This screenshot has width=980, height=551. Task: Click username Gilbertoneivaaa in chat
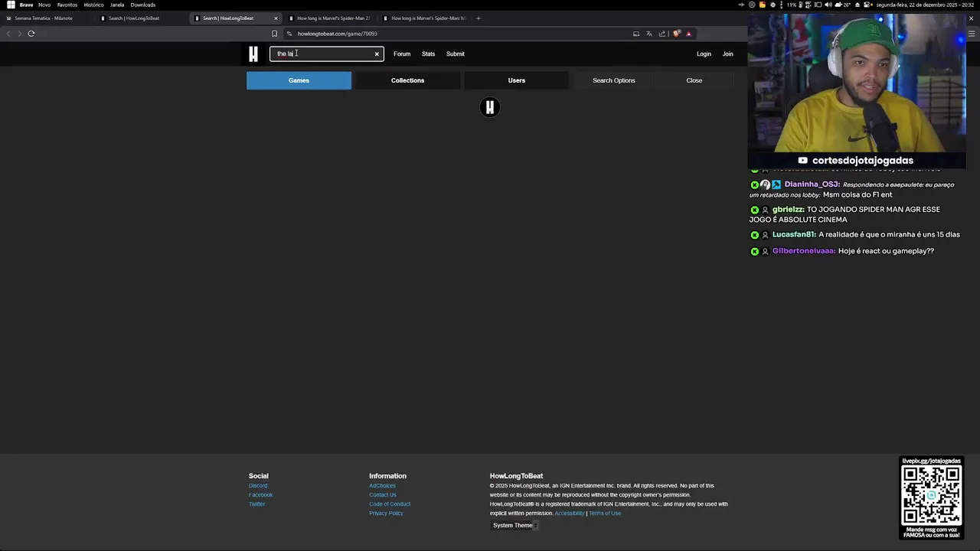804,251
